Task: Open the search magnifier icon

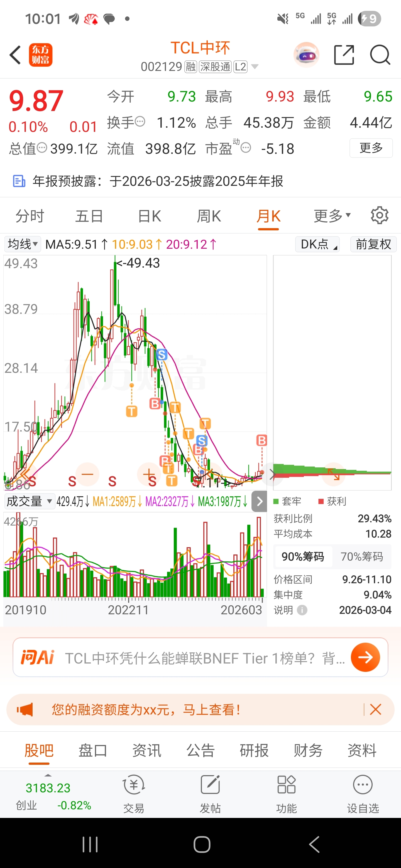Action: 380,55
